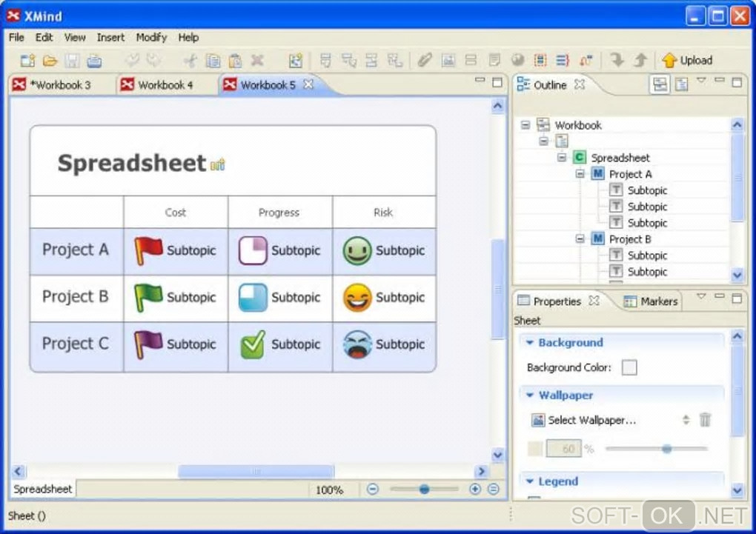
Task: Open the Insert menu
Action: 110,37
